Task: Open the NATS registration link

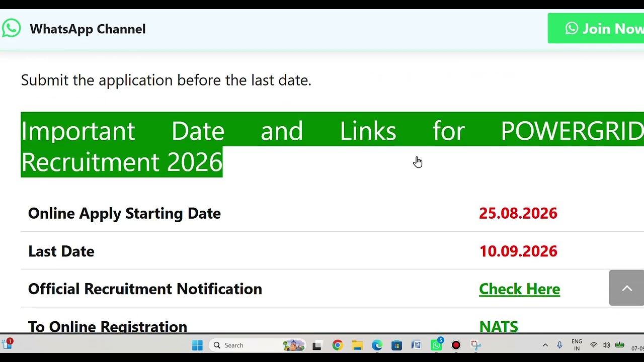Action: point(499,327)
